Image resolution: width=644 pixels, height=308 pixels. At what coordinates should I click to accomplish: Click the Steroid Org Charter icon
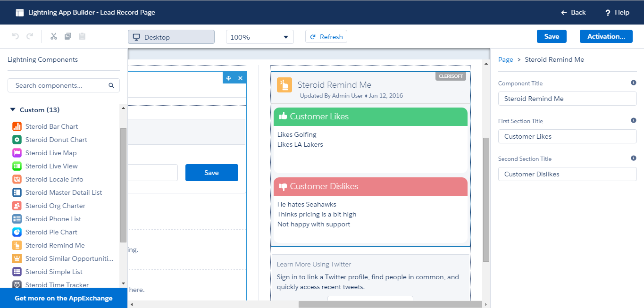click(x=17, y=206)
